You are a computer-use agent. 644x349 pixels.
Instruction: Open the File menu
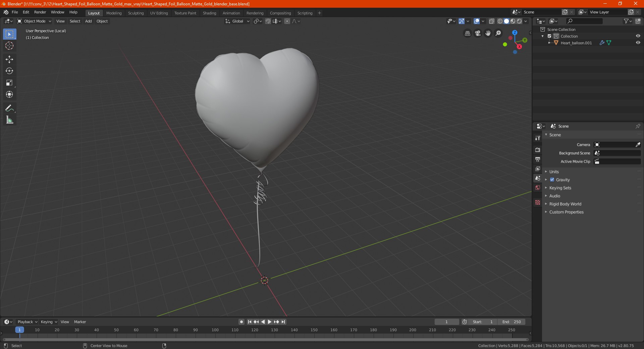(15, 12)
